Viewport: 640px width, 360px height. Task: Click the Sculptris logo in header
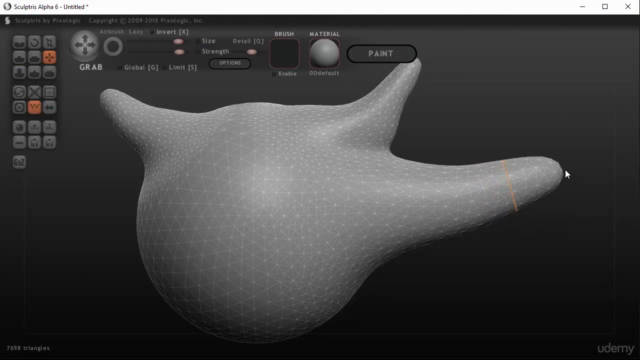[7, 20]
